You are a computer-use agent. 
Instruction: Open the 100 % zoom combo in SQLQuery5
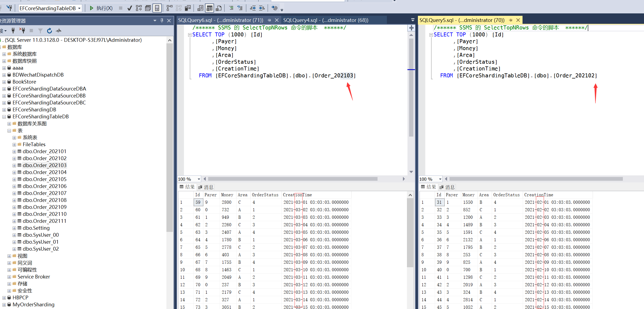coord(440,179)
